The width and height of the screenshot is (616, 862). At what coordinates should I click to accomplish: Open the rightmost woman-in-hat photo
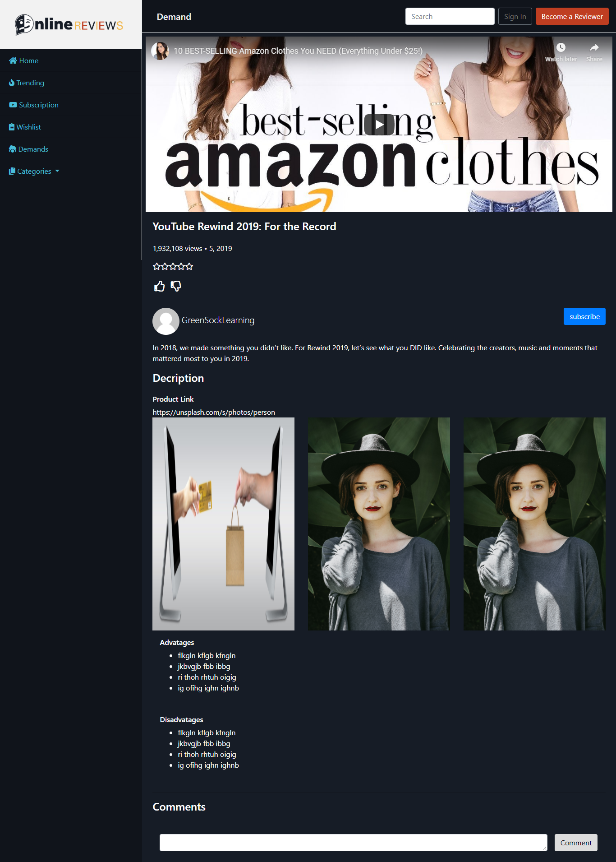point(534,524)
